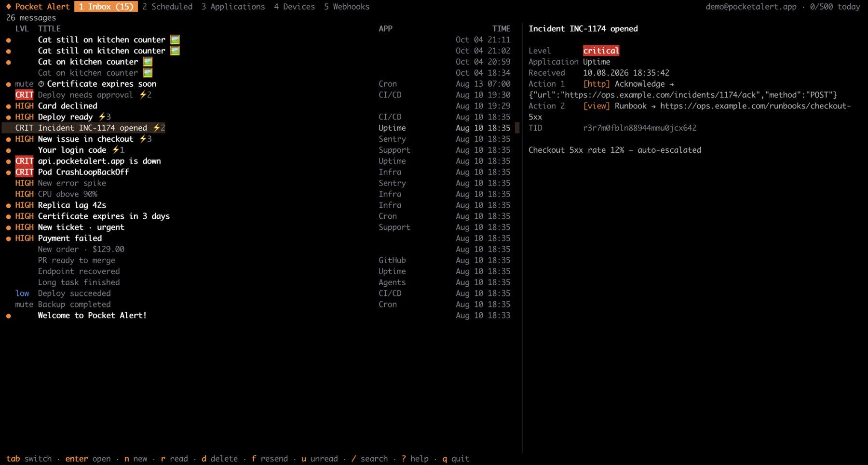The height and width of the screenshot is (465, 868).
Task: Click '? help' shortcut in footer
Action: (x=415, y=459)
